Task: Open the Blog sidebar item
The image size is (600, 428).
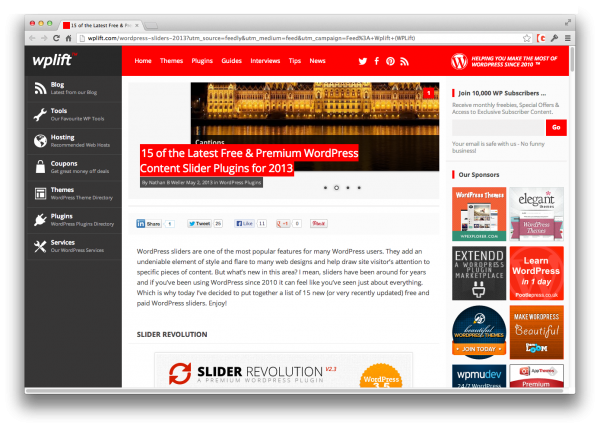Action: 73,88
